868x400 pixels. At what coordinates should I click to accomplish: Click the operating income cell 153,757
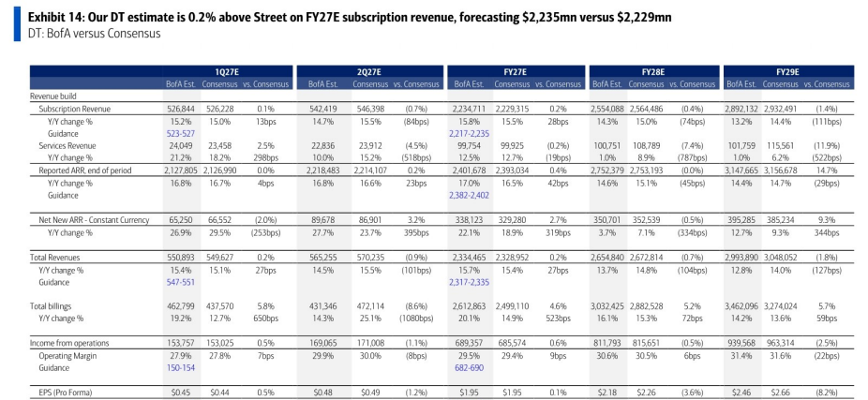(179, 343)
